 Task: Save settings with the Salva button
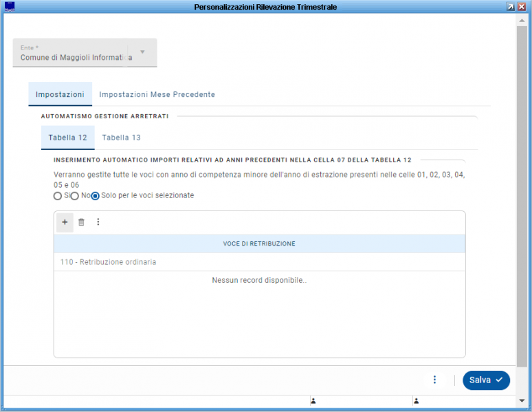click(486, 380)
